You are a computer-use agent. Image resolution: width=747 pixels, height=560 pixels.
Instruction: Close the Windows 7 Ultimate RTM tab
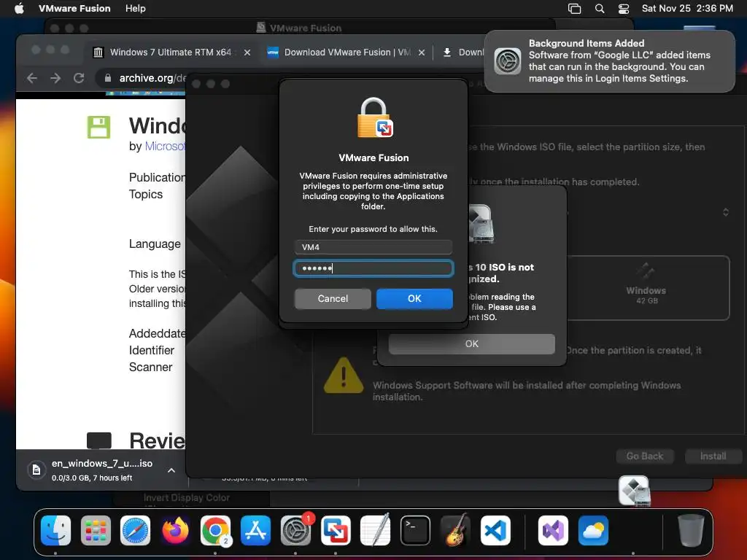pos(247,52)
